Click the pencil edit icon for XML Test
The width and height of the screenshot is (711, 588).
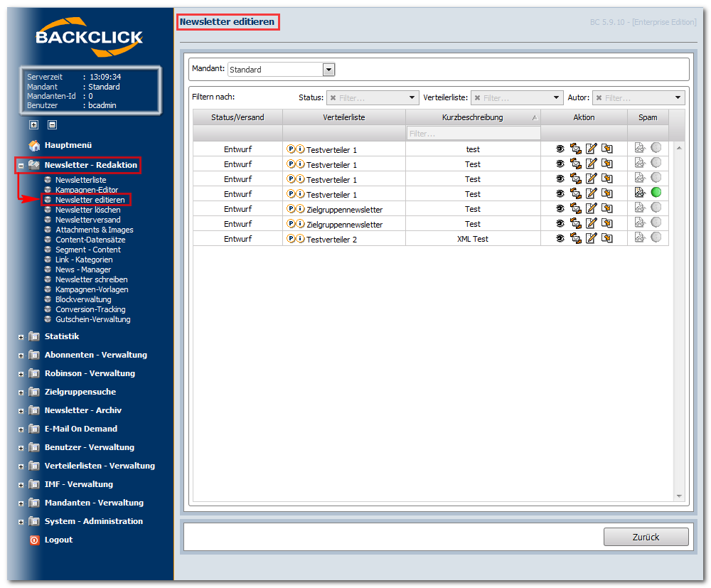591,238
